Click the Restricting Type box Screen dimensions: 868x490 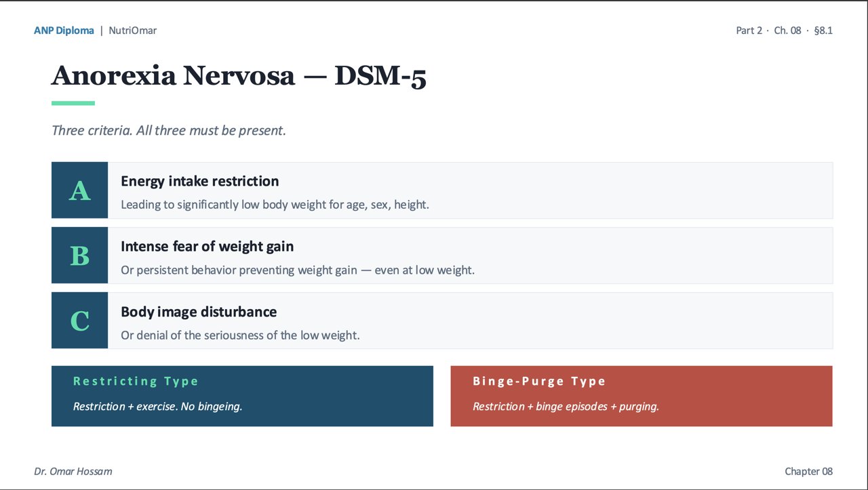click(x=242, y=396)
